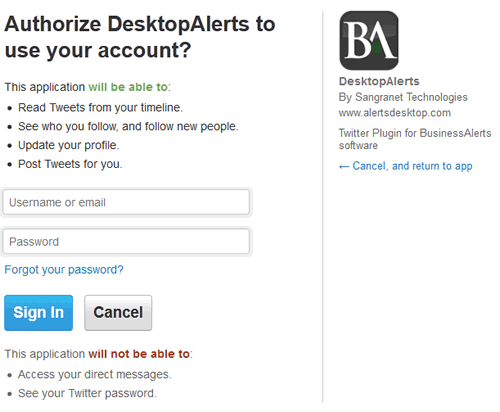
Task: Click the gray Cancel button
Action: [118, 313]
